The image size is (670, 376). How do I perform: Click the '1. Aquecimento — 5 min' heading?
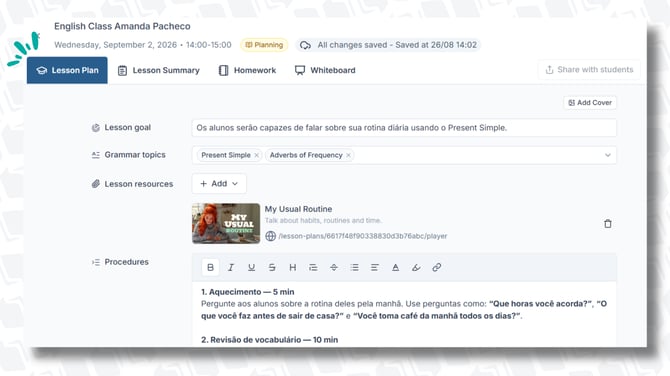(248, 292)
